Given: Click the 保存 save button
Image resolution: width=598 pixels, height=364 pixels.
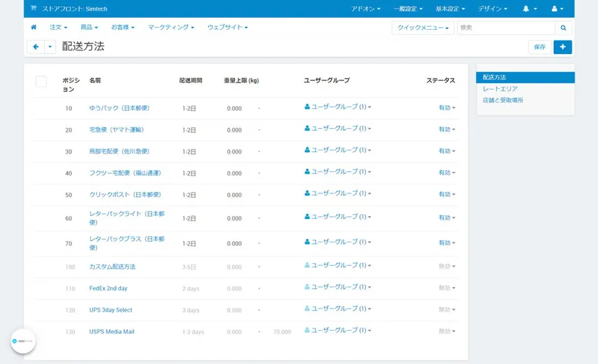Looking at the screenshot, I should coord(539,46).
